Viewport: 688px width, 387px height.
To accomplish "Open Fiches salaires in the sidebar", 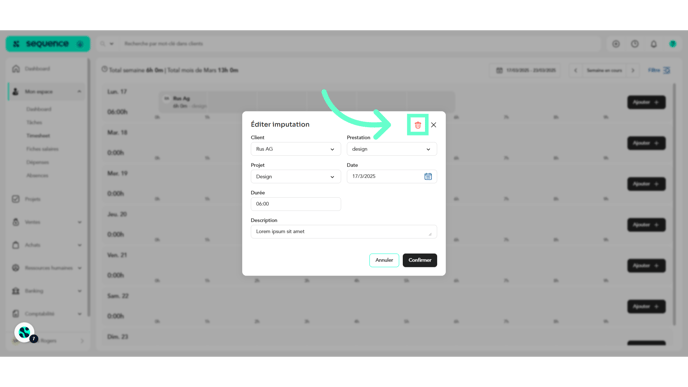I will click(x=42, y=149).
